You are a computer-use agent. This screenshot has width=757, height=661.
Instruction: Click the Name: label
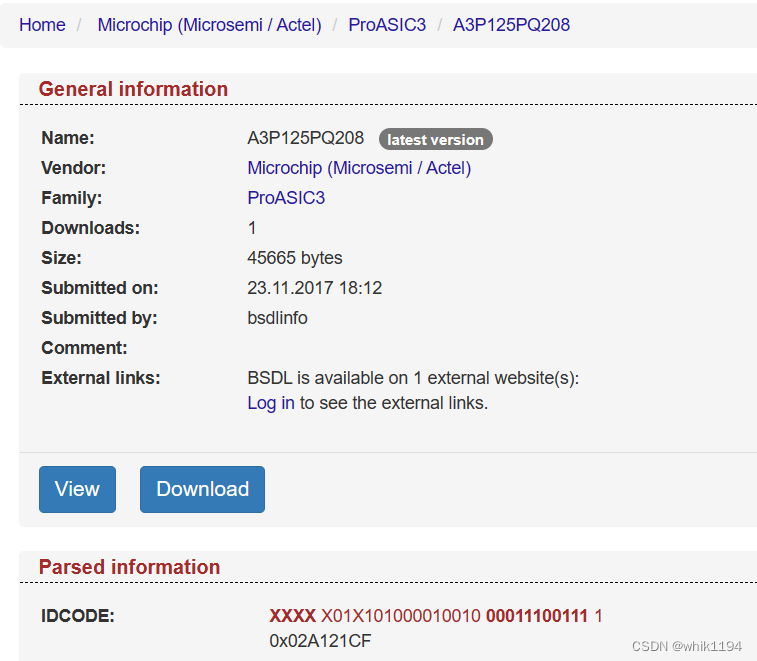(68, 138)
